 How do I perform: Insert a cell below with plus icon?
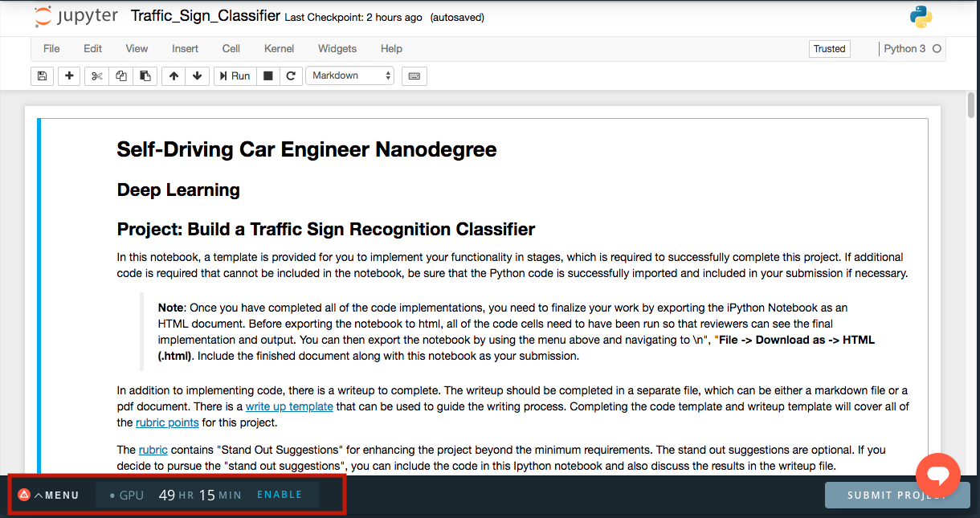[69, 75]
